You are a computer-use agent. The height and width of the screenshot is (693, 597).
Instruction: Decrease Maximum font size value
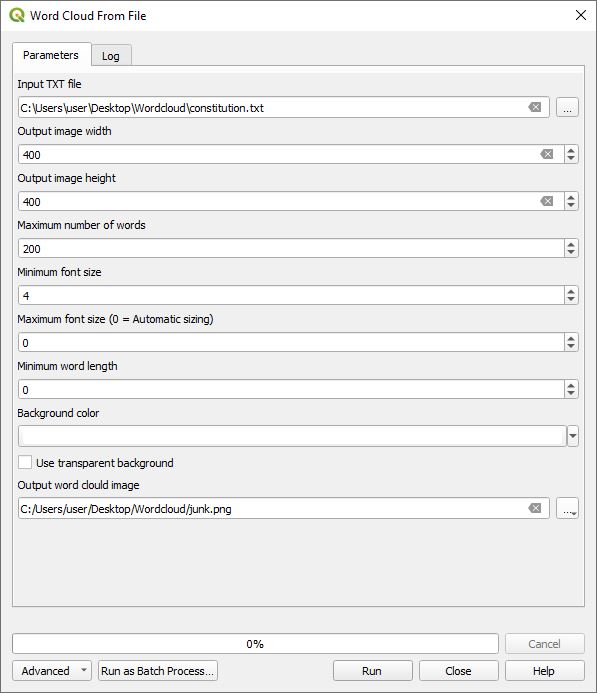(571, 347)
